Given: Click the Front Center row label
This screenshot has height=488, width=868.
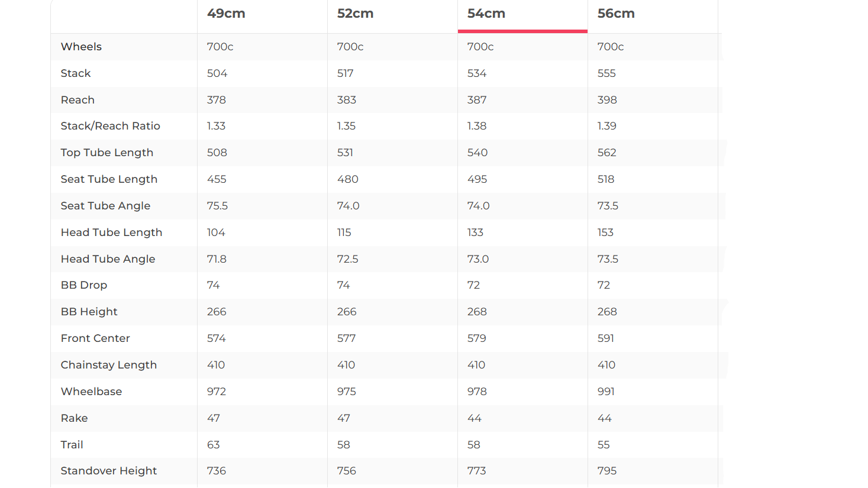Looking at the screenshot, I should point(95,338).
